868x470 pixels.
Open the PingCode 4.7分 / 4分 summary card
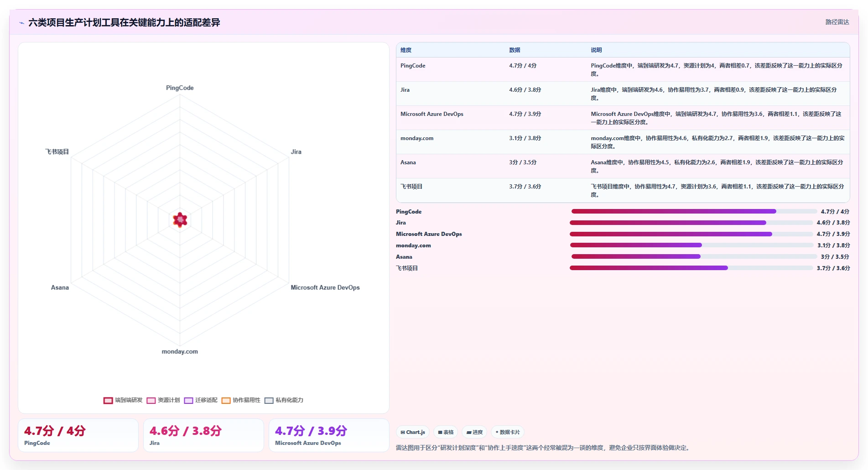pyautogui.click(x=78, y=435)
